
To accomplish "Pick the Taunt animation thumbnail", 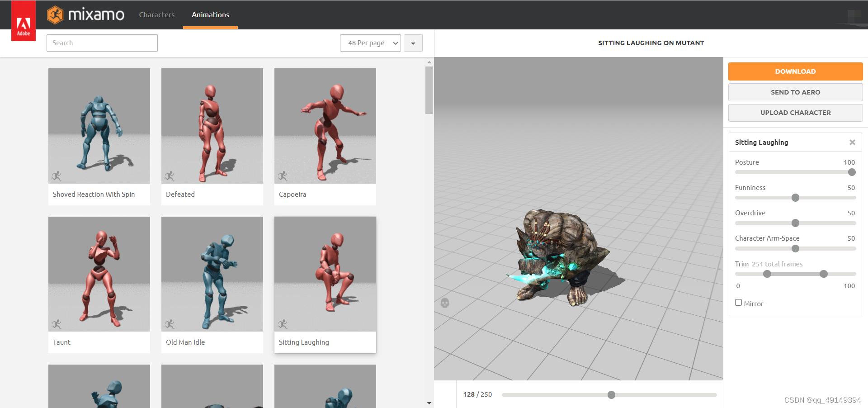I will tap(99, 274).
